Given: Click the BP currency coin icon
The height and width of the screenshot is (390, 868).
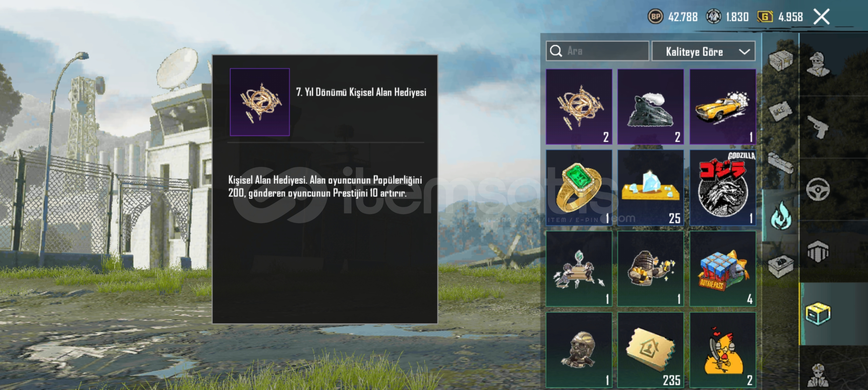Looking at the screenshot, I should click(655, 17).
